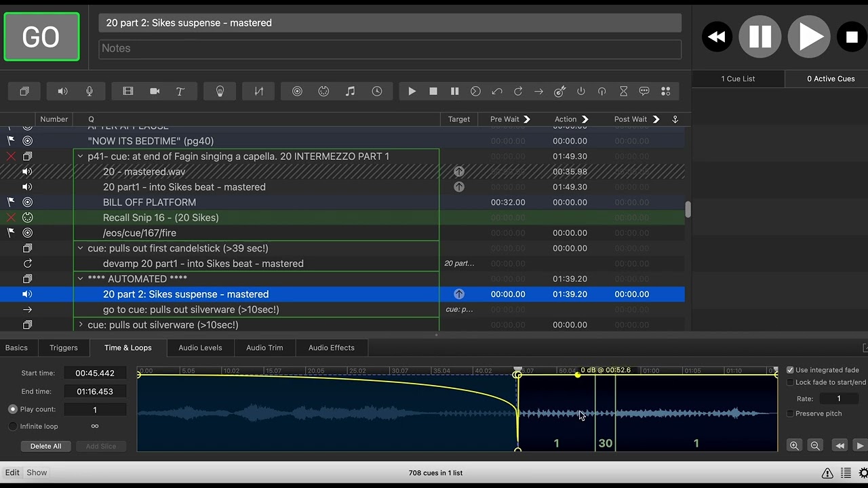Add a Start cue from toolbar
Image resolution: width=868 pixels, height=488 pixels.
click(x=412, y=91)
